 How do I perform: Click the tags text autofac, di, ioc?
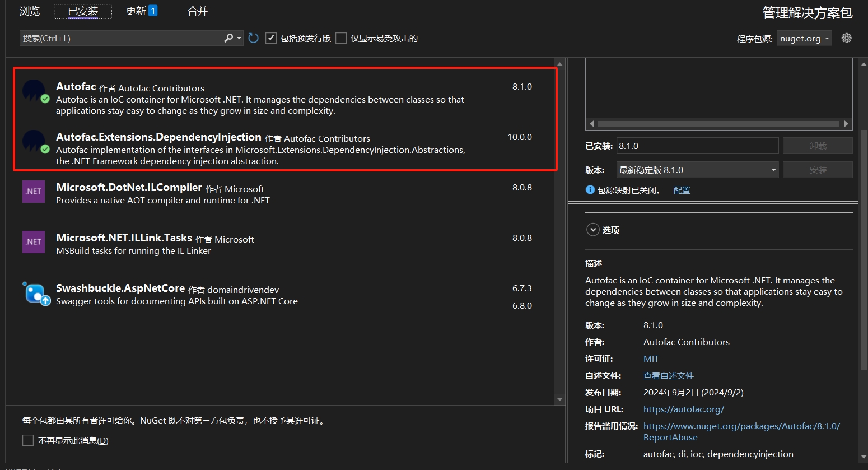718,454
